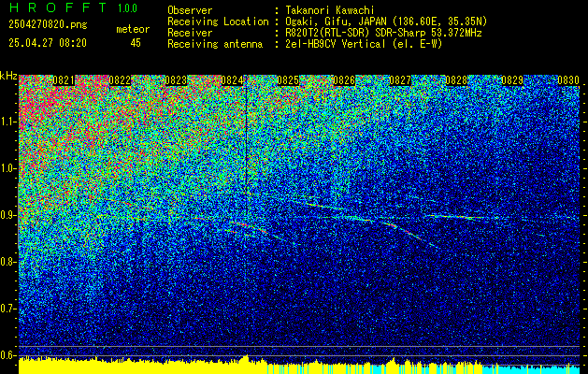The width and height of the screenshot is (588, 374).
Task: Click the 0821 time marker
Action: tap(64, 80)
